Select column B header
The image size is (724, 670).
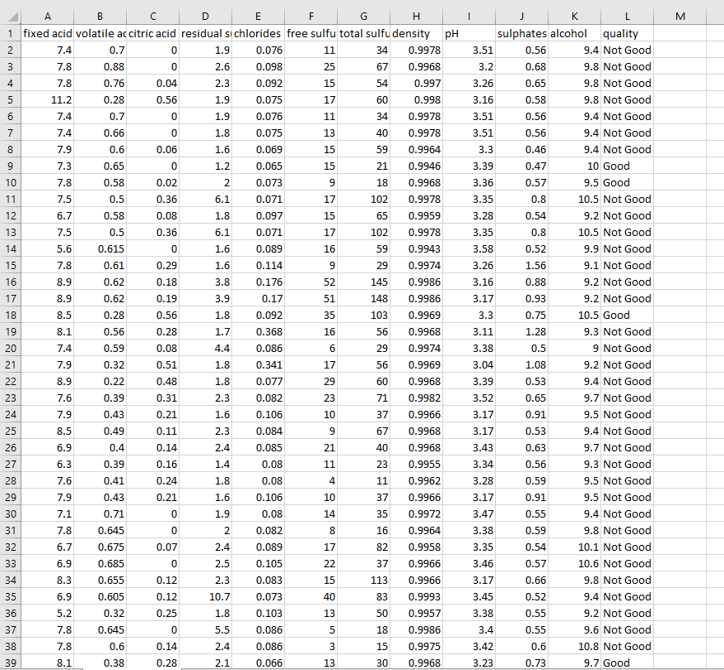(100, 17)
